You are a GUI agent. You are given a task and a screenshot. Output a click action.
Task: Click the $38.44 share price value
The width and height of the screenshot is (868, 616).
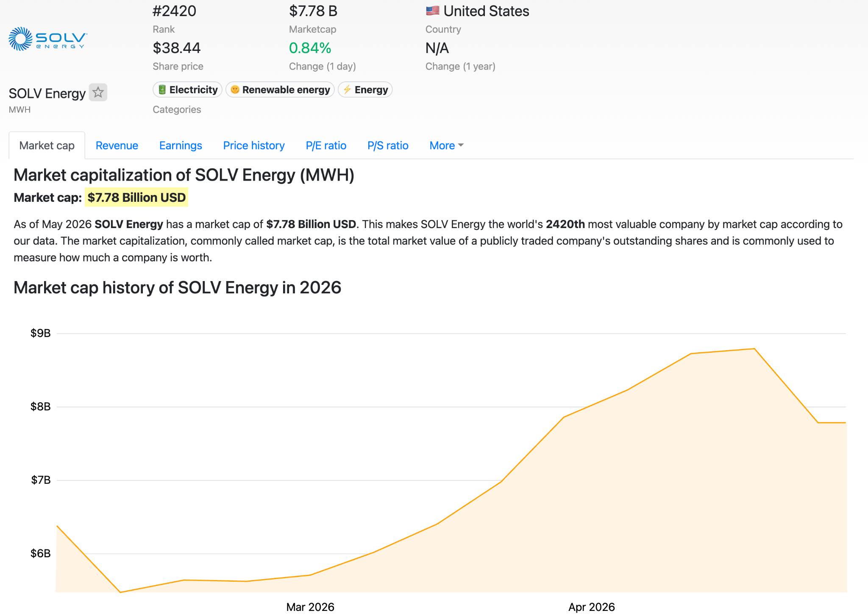(x=177, y=48)
